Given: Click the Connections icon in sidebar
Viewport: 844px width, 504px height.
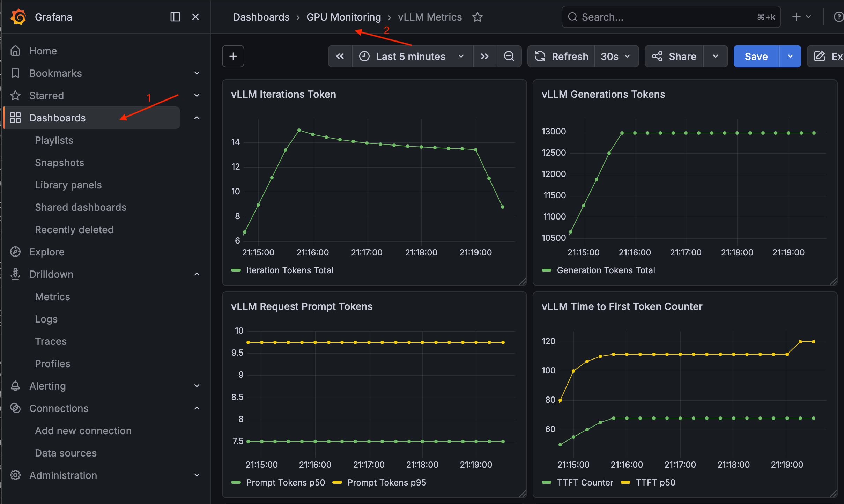Looking at the screenshot, I should tap(15, 408).
